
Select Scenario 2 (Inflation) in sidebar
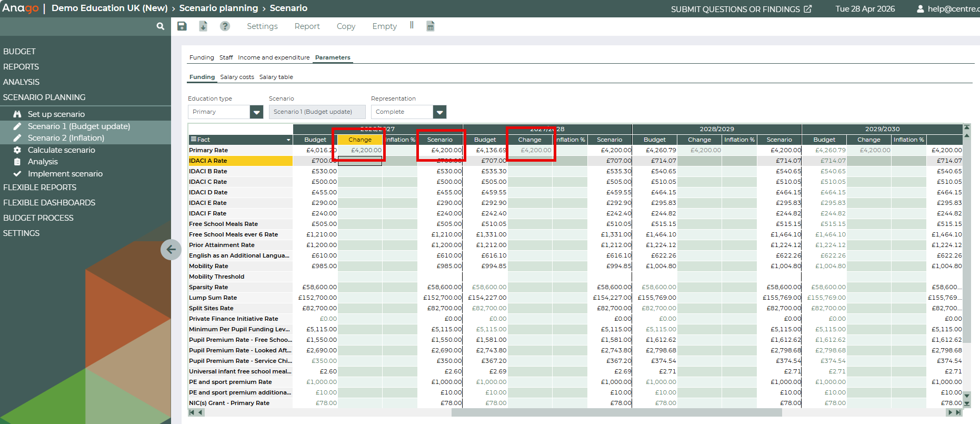66,138
